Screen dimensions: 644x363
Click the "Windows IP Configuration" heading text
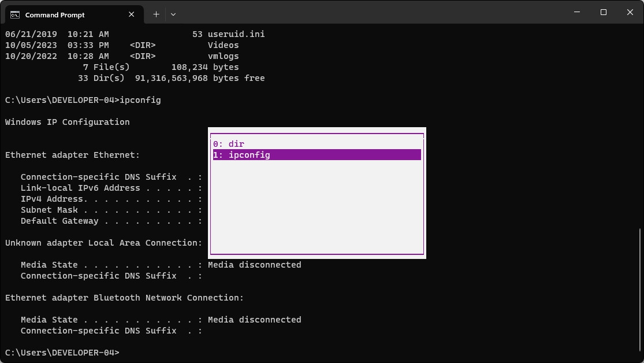tap(67, 122)
